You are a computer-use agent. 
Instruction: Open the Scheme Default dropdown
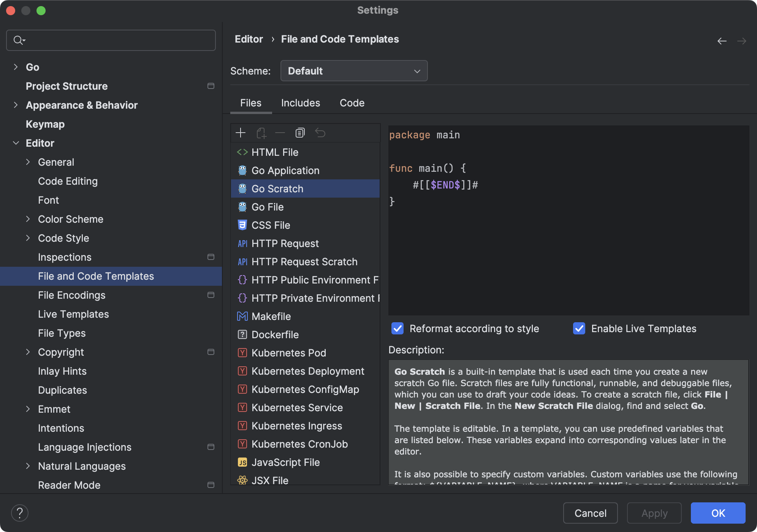(x=353, y=71)
